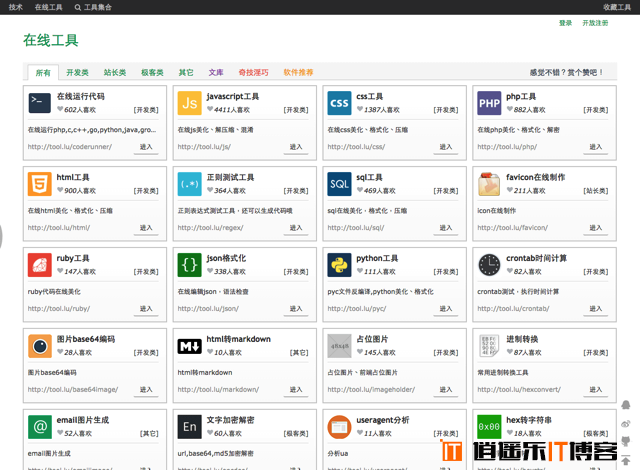640x470 pixels.
Task: Click the orange HTML5 icon
Action: point(40,184)
